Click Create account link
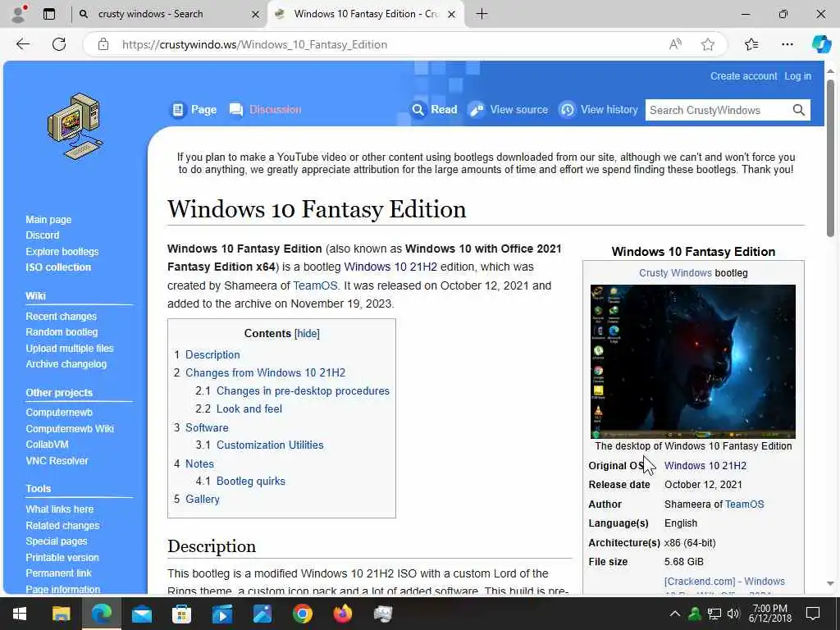 743,76
